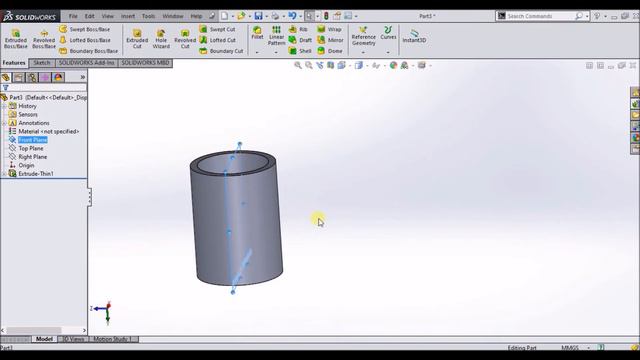Screen dimensions: 640x360
Task: Select the Swept Cut tool
Action: pos(218,29)
